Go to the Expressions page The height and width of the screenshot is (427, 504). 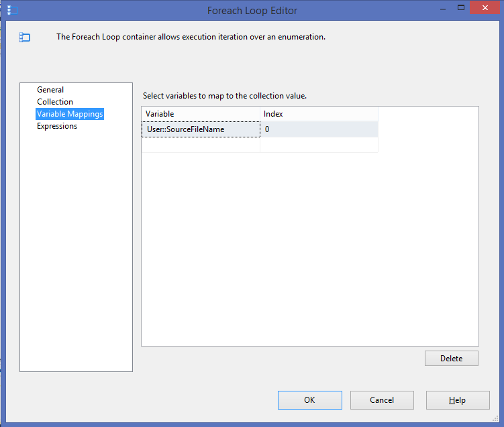(x=57, y=126)
